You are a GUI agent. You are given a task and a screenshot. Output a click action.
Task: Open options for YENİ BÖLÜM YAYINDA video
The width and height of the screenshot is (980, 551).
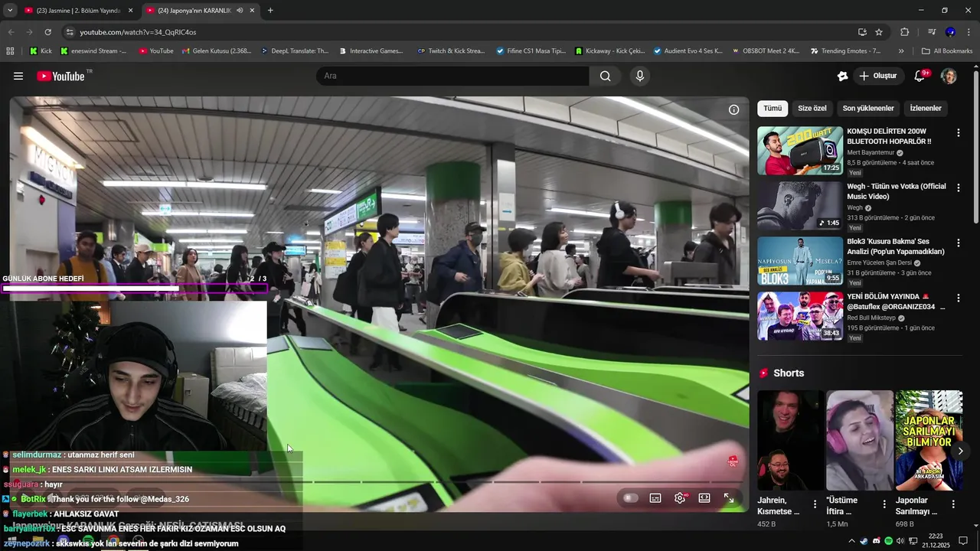[x=958, y=298]
